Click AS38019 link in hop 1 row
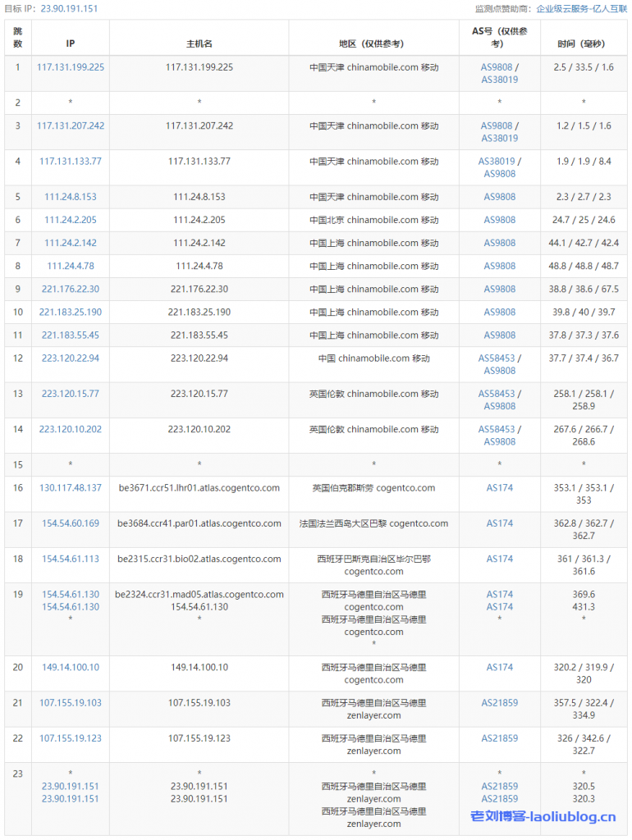The image size is (632, 840). [x=499, y=80]
